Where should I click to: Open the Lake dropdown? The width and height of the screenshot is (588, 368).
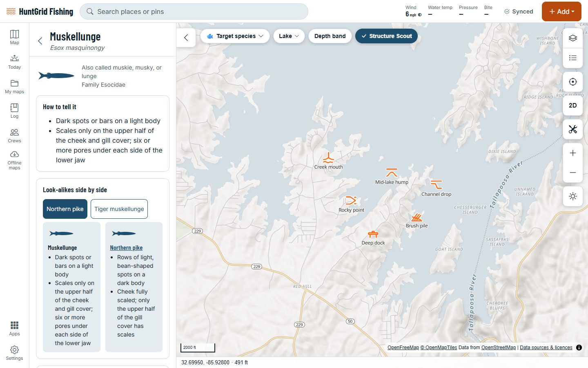pyautogui.click(x=289, y=36)
